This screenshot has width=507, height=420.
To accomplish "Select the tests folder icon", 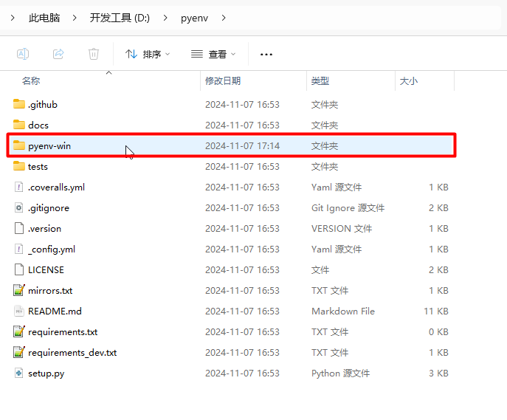I will coord(19,166).
